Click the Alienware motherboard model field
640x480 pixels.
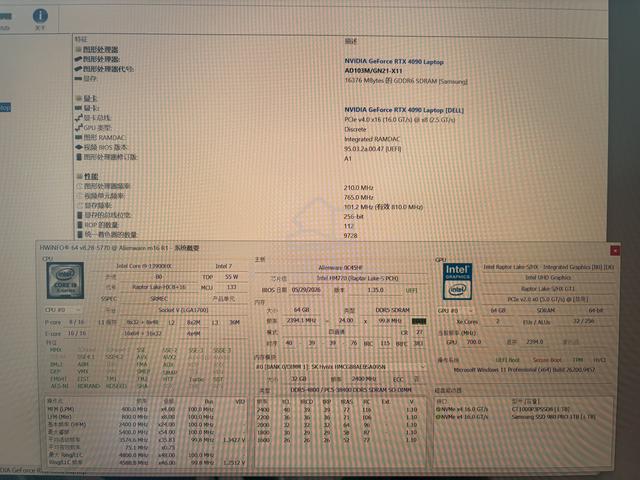coord(341,268)
